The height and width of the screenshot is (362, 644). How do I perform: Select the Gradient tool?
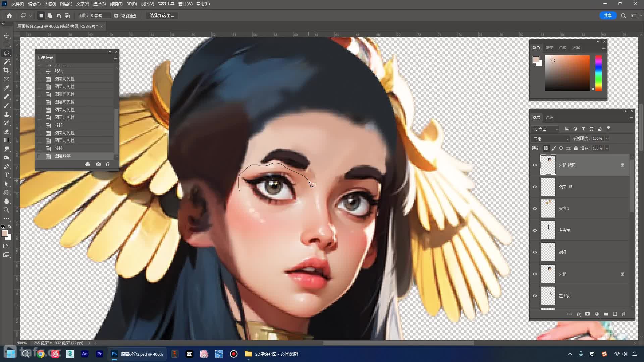[6, 140]
